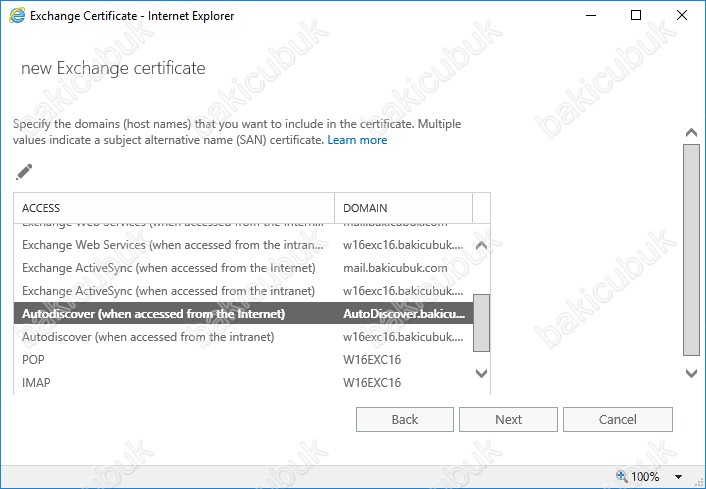Select Exchange ActiveSync from the intranet row
The width and height of the screenshot is (706, 489).
pyautogui.click(x=243, y=291)
